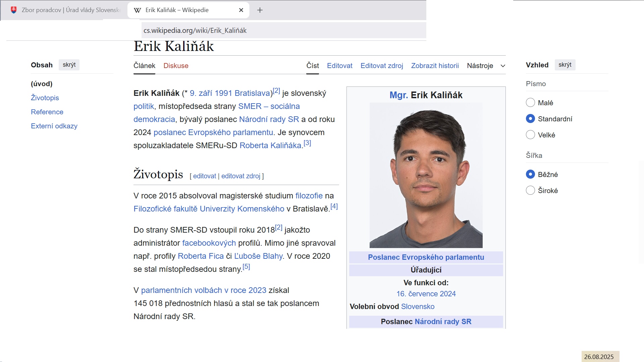Open the Roberta Kaliňáka link
The height and width of the screenshot is (362, 644).
[270, 145]
